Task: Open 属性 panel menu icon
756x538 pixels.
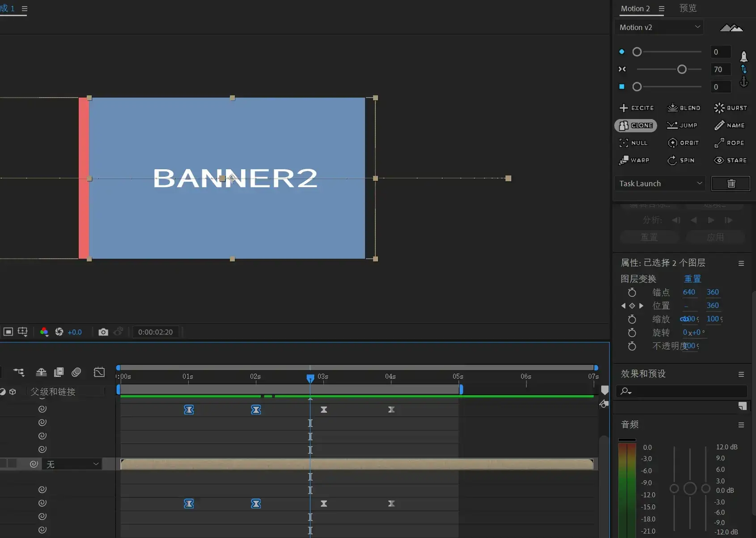Action: coord(741,263)
